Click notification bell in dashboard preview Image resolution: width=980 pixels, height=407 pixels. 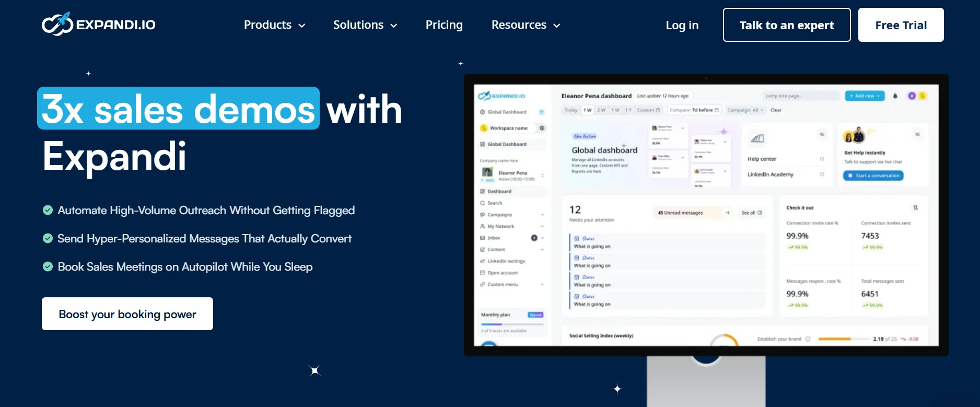(895, 96)
